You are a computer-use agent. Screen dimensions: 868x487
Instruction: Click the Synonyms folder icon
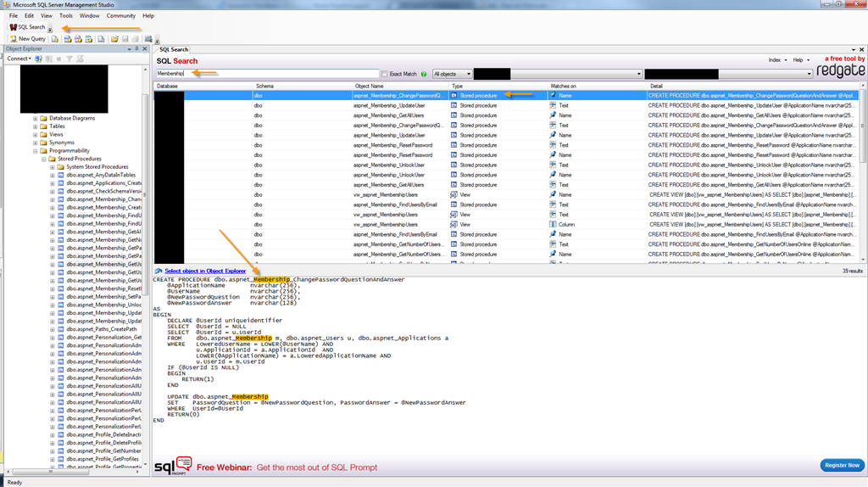click(x=43, y=143)
